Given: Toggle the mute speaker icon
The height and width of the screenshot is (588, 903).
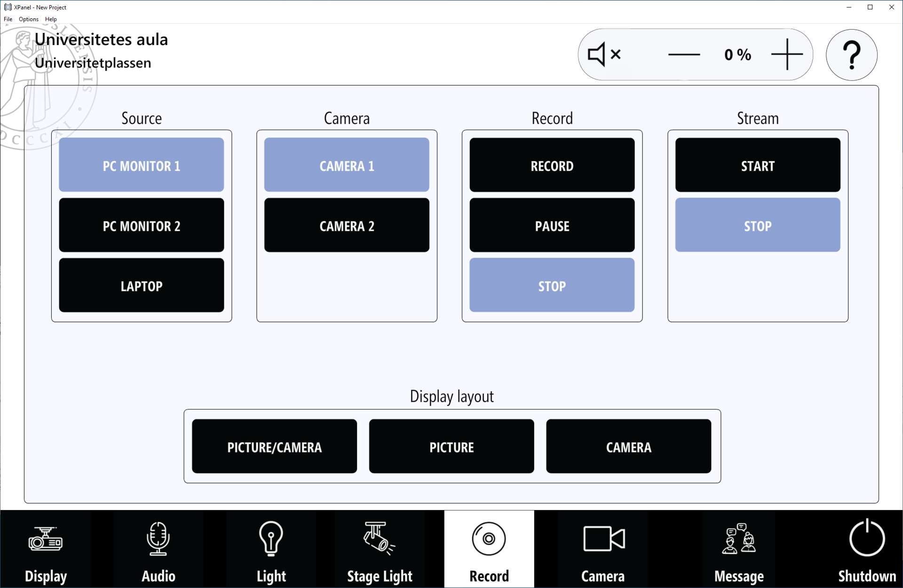Looking at the screenshot, I should [604, 55].
